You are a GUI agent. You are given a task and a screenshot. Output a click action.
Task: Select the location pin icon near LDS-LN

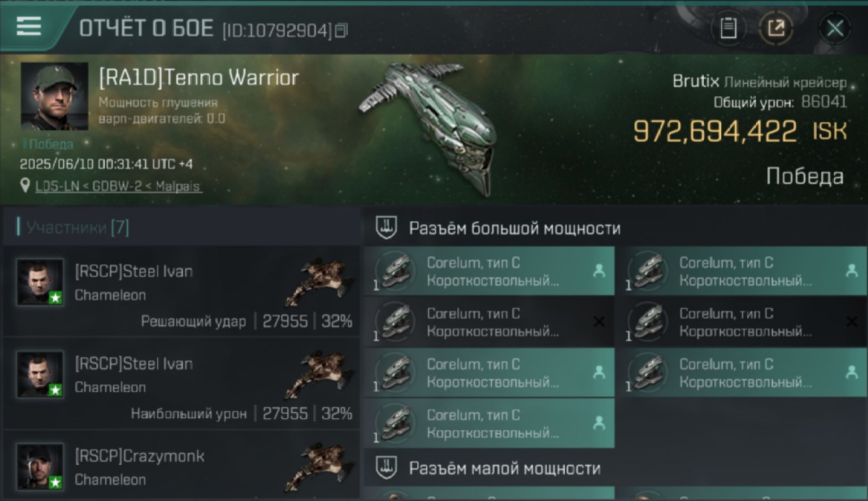click(x=25, y=186)
